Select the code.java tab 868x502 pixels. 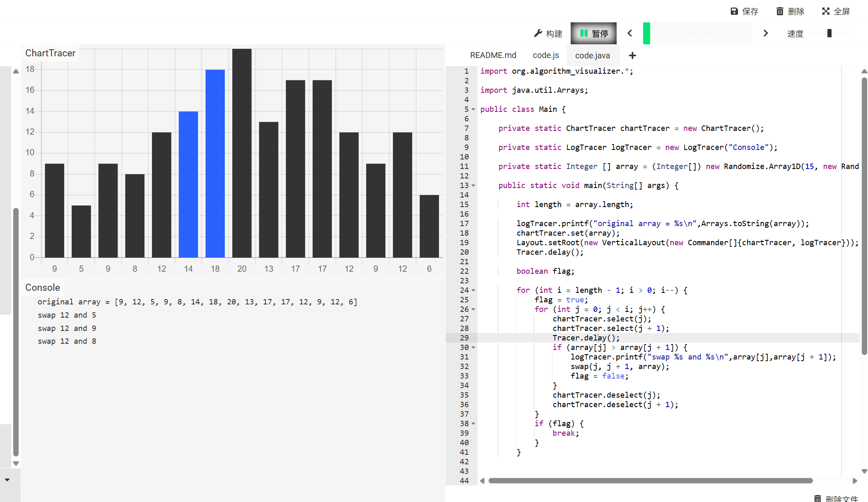point(592,56)
